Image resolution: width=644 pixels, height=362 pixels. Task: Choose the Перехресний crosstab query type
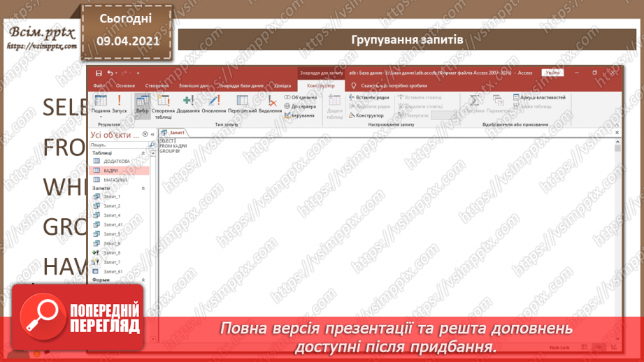pos(243,104)
